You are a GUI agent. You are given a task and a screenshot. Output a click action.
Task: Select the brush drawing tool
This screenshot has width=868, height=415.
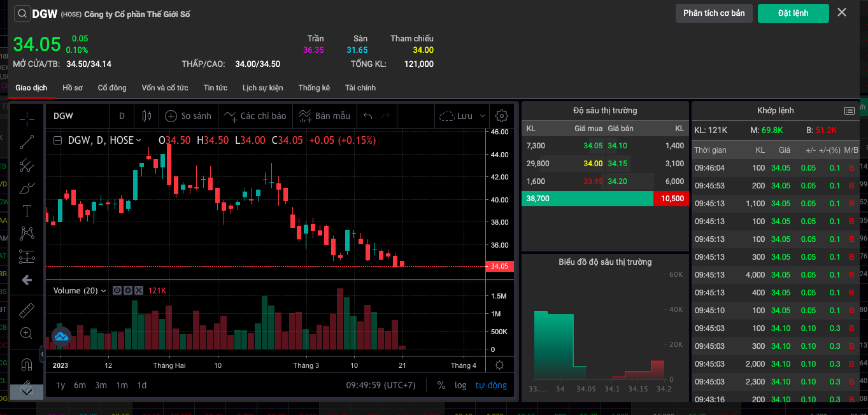pos(27,188)
